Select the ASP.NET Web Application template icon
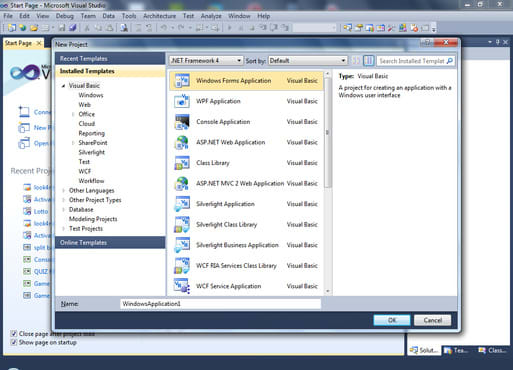Screen dimensions: 513x370 (182, 142)
